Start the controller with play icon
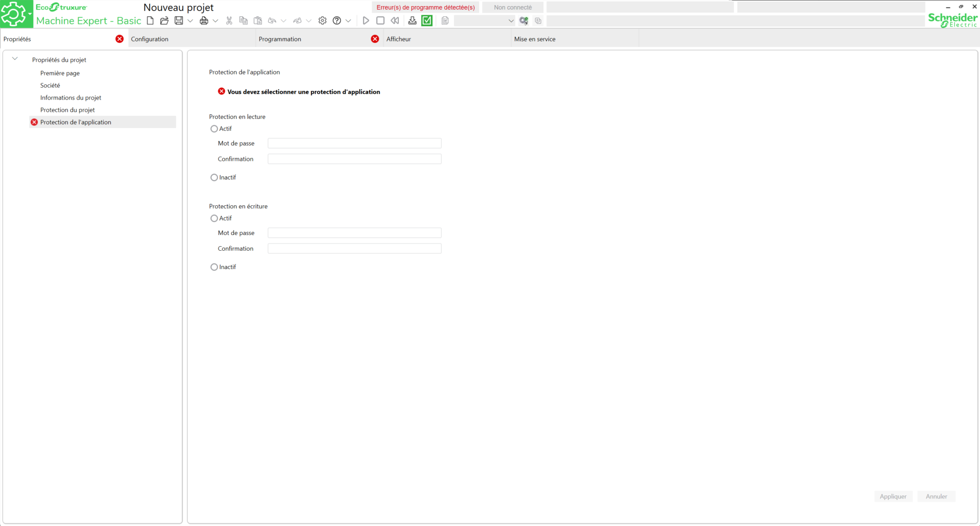The height and width of the screenshot is (526, 980). coord(366,21)
